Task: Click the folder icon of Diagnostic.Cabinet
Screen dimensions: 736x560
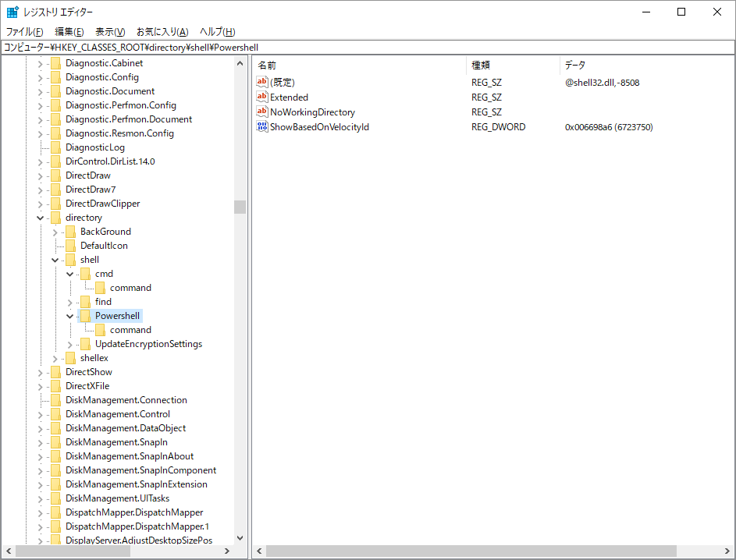Action: [x=56, y=63]
